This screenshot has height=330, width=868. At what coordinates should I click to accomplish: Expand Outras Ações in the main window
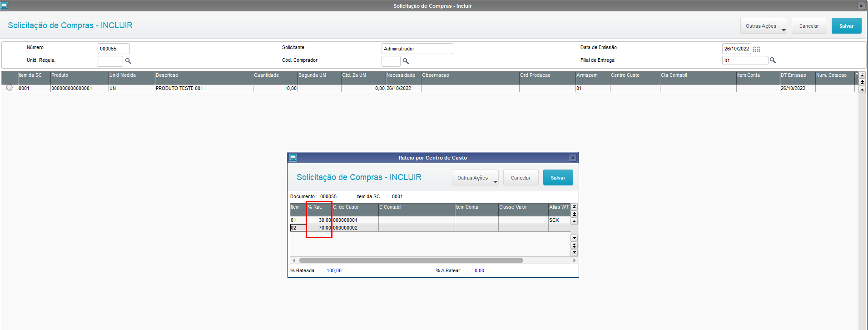764,26
